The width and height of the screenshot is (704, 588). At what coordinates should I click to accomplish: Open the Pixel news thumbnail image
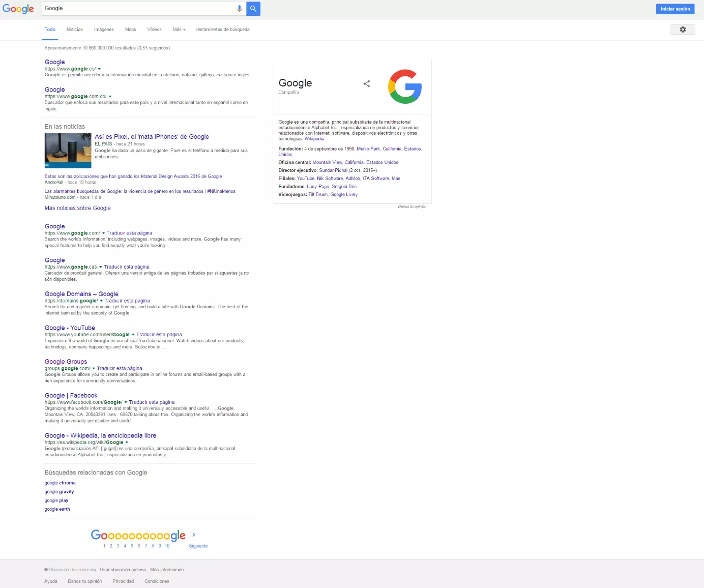(x=68, y=151)
